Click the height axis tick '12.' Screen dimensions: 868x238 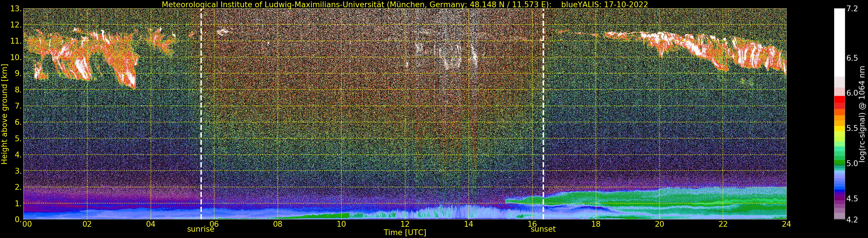pos(16,25)
